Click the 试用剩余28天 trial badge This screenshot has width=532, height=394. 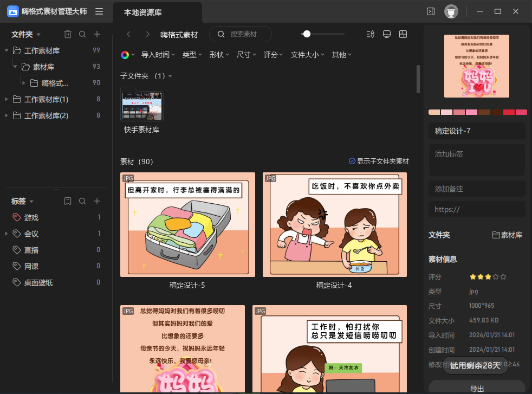click(x=475, y=365)
